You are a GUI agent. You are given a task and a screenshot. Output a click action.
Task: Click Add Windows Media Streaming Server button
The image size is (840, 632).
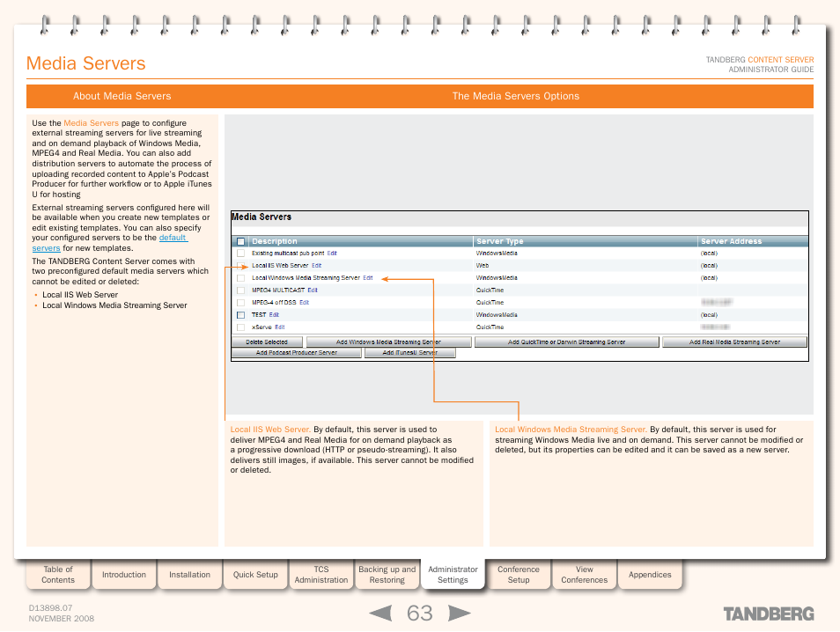point(388,342)
